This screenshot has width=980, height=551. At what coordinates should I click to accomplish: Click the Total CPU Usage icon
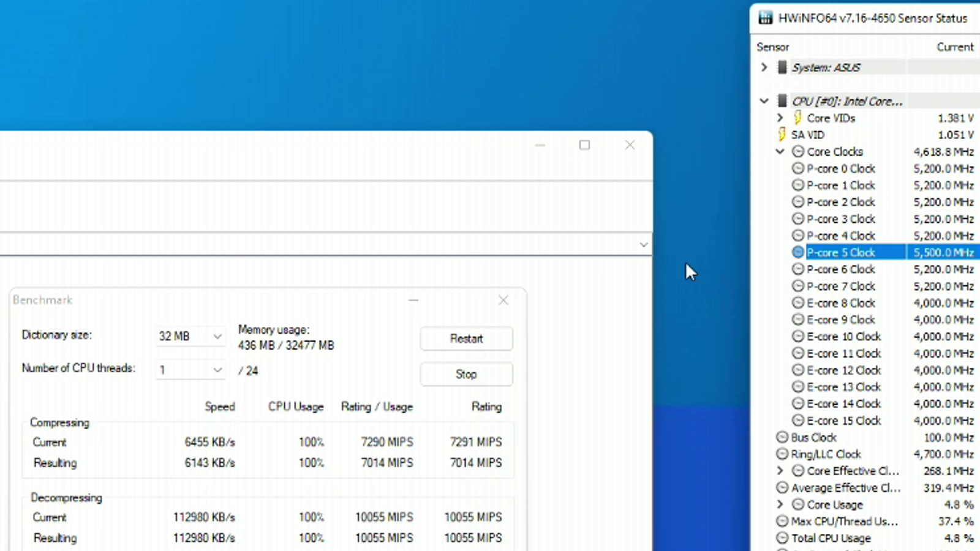click(x=782, y=538)
